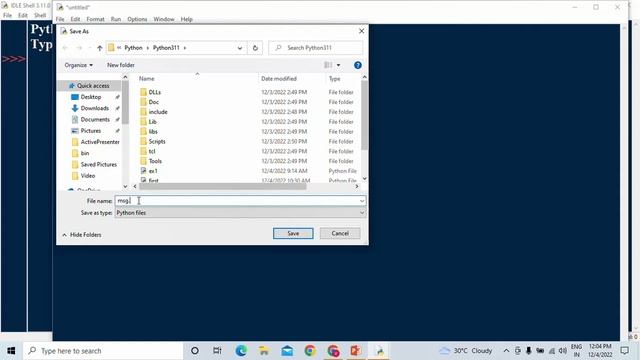The image size is (640, 360).
Task: Select the Scripts folder
Action: click(x=157, y=141)
